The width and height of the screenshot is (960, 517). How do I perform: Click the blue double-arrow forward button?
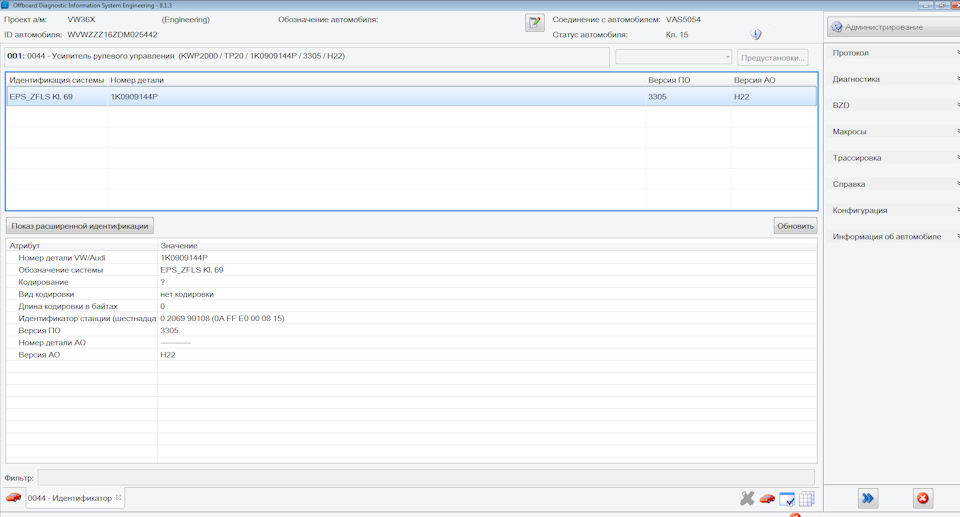868,498
